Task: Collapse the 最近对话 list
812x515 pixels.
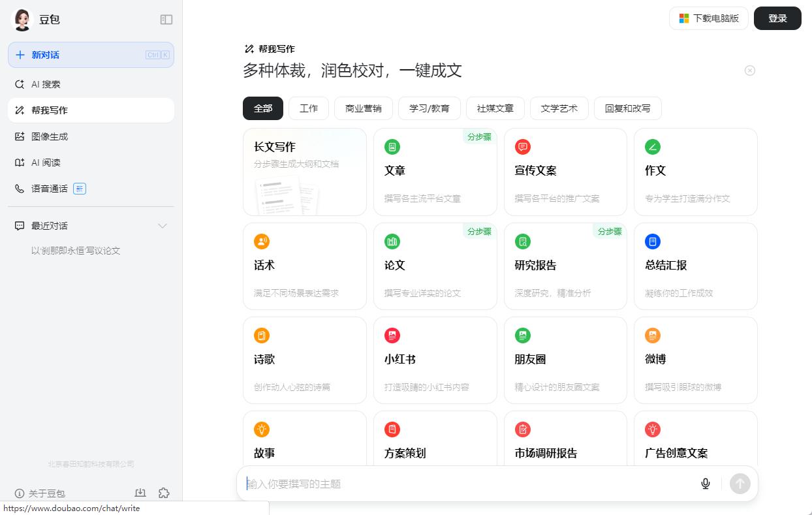Action: pyautogui.click(x=163, y=226)
